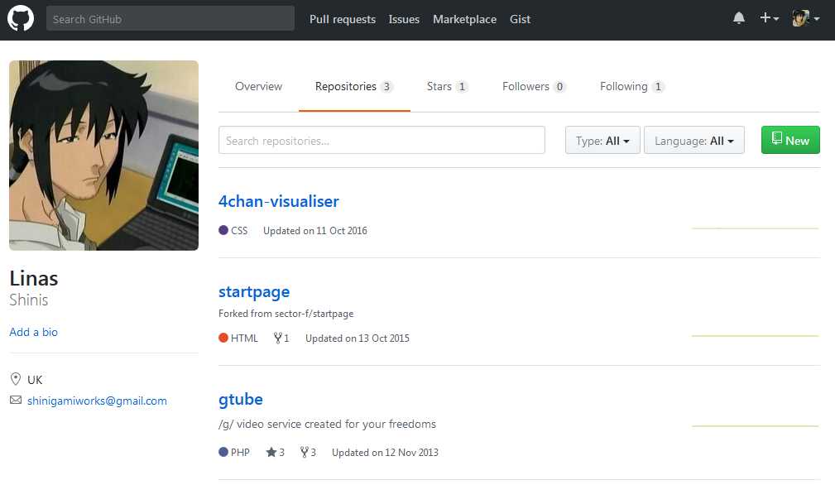
Task: Open the 4chan-visualiser repository
Action: (x=279, y=201)
